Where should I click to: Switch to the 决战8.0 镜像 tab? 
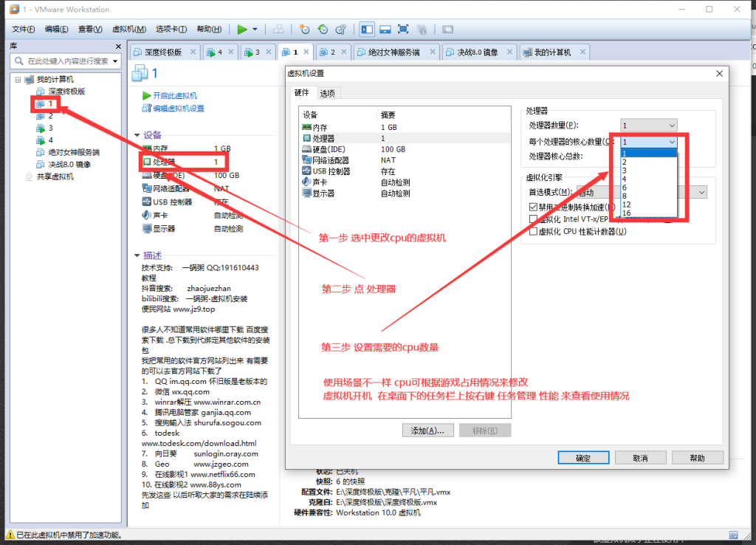point(478,52)
